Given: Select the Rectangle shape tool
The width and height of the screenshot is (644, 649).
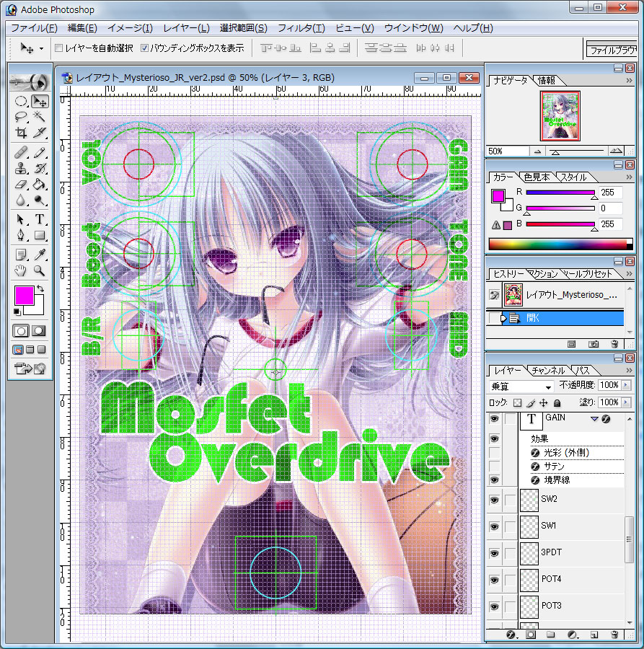Looking at the screenshot, I should pyautogui.click(x=40, y=236).
